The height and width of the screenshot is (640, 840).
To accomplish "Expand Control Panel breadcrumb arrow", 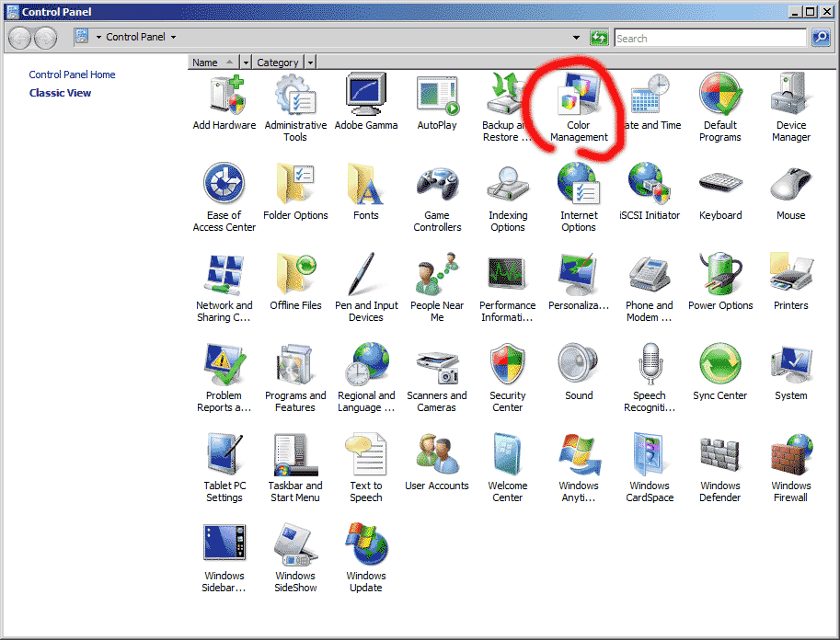I will point(173,38).
